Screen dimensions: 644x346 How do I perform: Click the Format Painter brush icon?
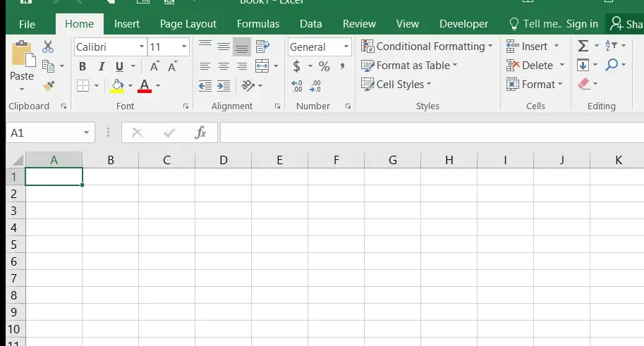(48, 86)
